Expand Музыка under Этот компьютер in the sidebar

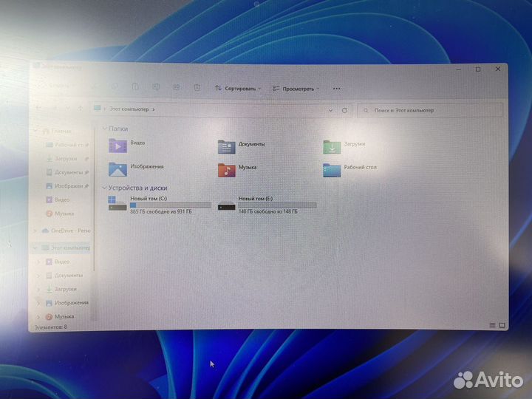(38, 316)
